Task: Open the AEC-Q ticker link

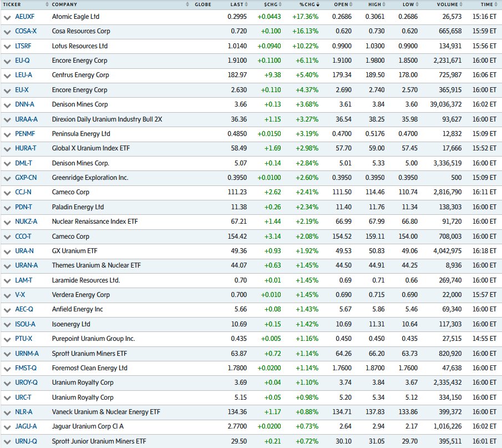Action: pos(24,309)
